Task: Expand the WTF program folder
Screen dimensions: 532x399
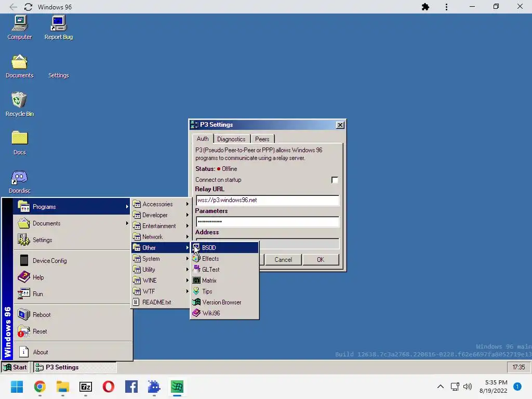Action: [x=161, y=291]
